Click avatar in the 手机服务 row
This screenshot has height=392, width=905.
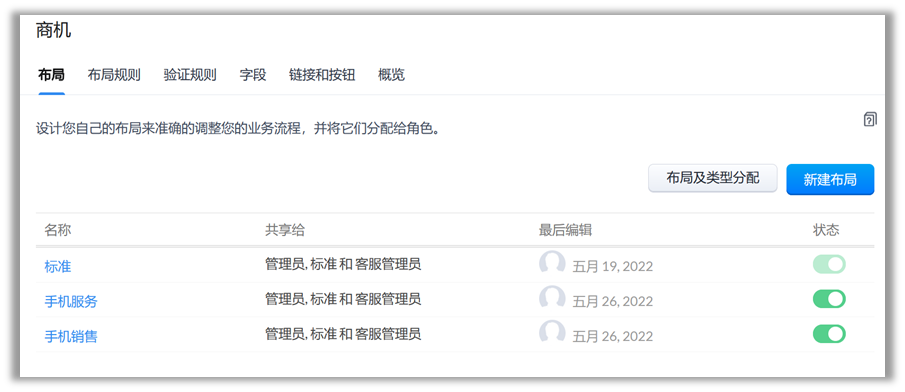(x=552, y=298)
